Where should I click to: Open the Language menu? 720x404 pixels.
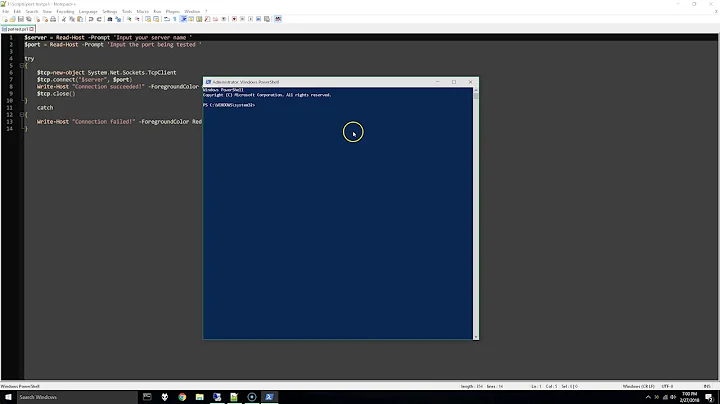pyautogui.click(x=88, y=11)
